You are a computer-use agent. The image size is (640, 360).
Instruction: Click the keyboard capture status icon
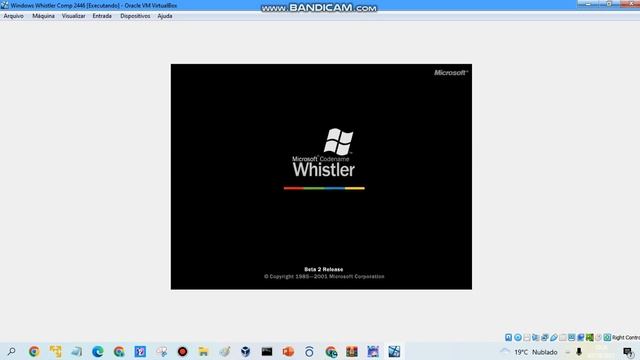(607, 337)
